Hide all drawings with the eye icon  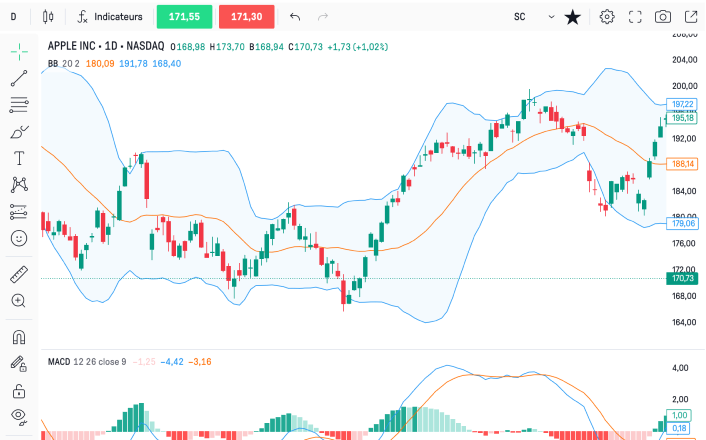18,416
